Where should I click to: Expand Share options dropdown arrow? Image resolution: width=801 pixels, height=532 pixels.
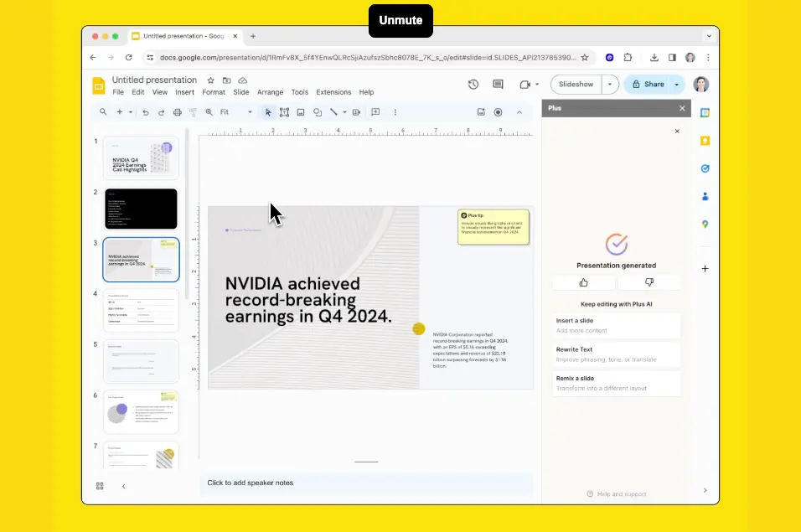coord(677,85)
